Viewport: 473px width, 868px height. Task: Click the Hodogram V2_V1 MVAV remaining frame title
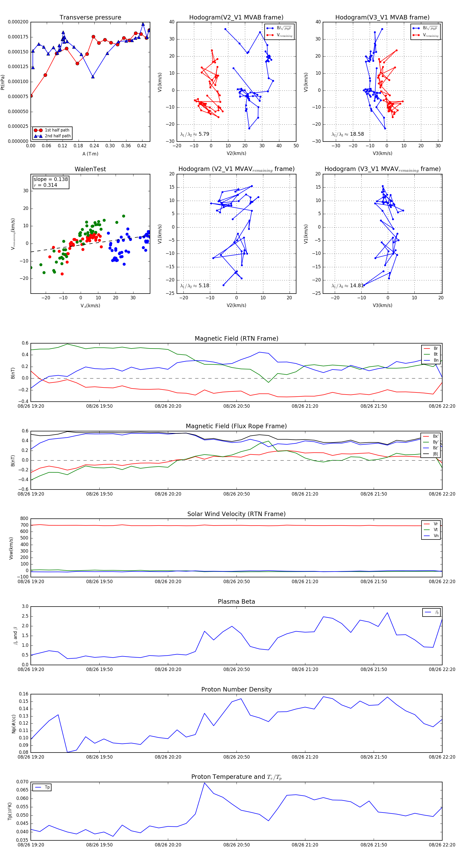236,169
